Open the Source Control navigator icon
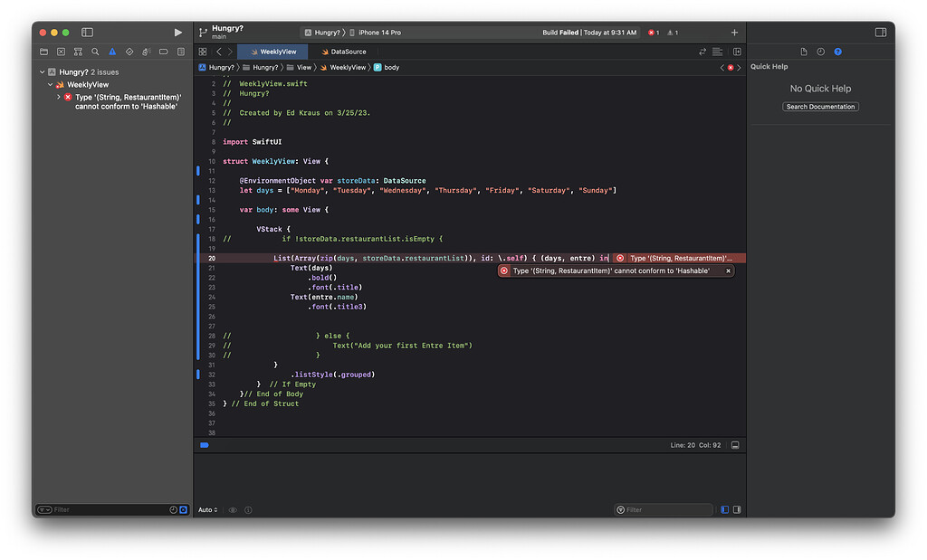The image size is (927, 560). [61, 52]
